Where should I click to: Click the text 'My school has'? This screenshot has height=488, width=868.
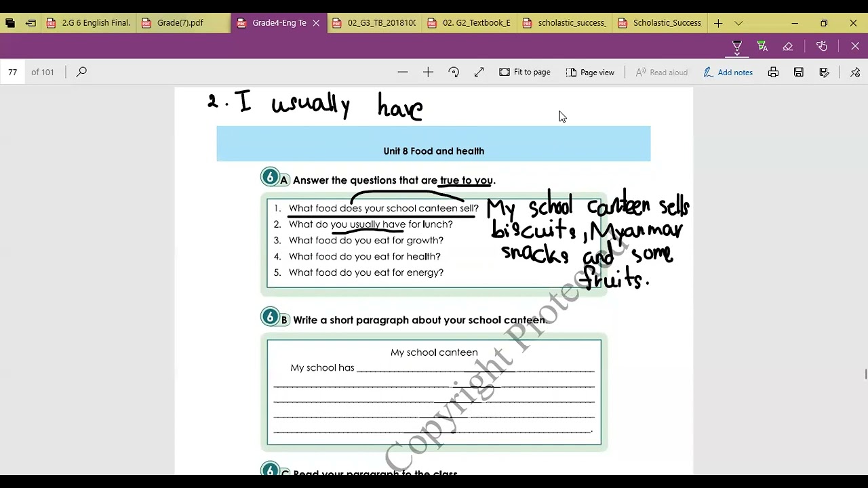pos(322,367)
